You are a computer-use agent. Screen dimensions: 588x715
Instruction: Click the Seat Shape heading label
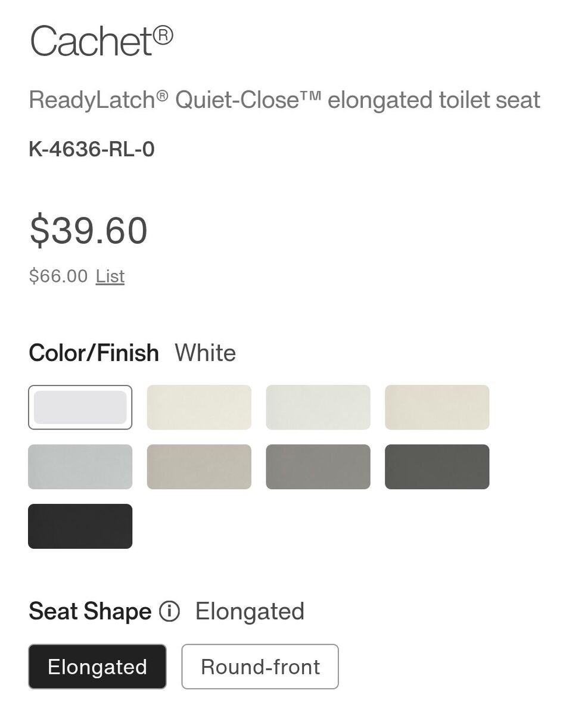[x=90, y=611]
